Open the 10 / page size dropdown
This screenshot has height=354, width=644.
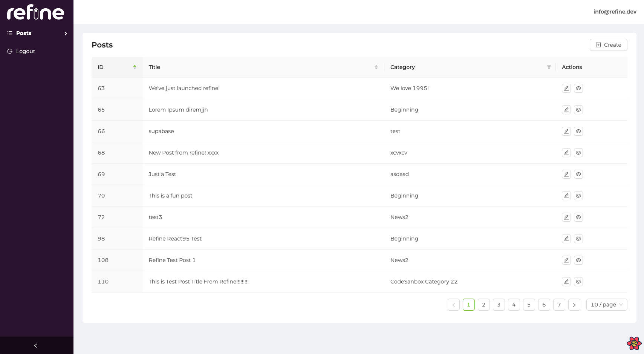[606, 305]
